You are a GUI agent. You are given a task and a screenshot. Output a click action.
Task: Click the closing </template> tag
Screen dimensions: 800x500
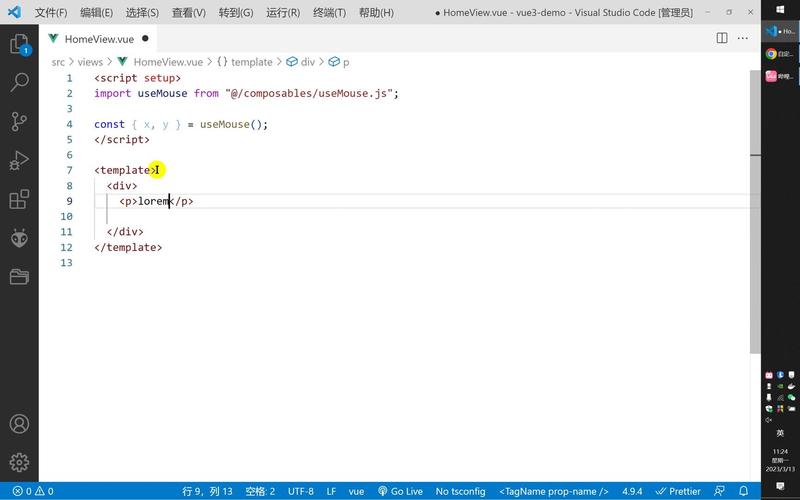tap(128, 247)
